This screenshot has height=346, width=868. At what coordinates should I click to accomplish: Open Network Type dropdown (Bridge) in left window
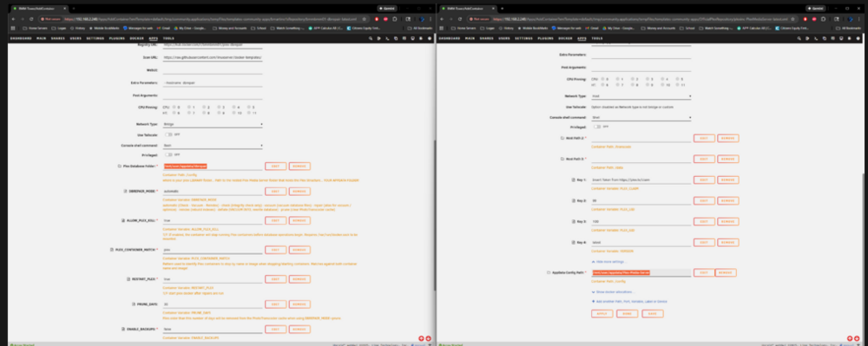(213, 124)
